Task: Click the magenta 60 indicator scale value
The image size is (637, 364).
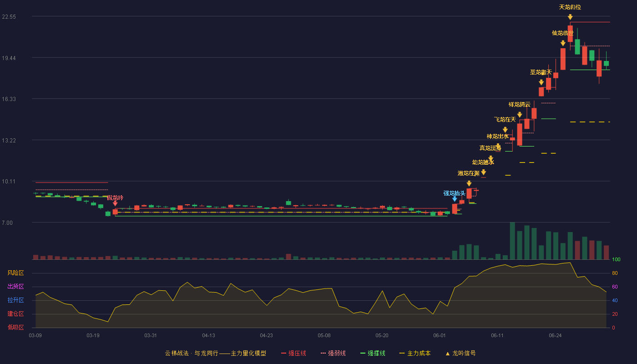Action: click(615, 287)
